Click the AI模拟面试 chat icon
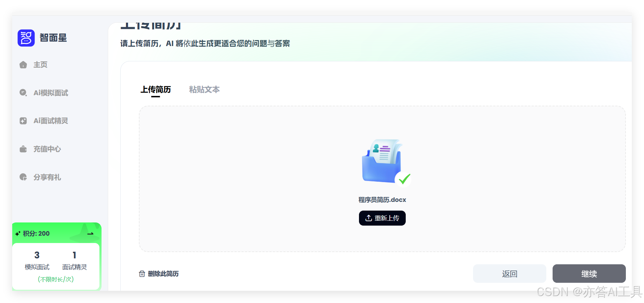 coord(23,93)
